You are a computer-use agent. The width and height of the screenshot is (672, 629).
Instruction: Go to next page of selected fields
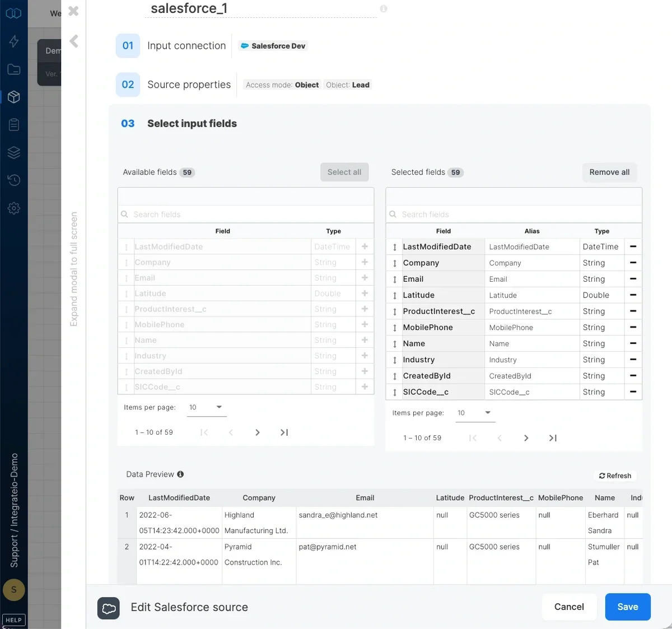(526, 438)
